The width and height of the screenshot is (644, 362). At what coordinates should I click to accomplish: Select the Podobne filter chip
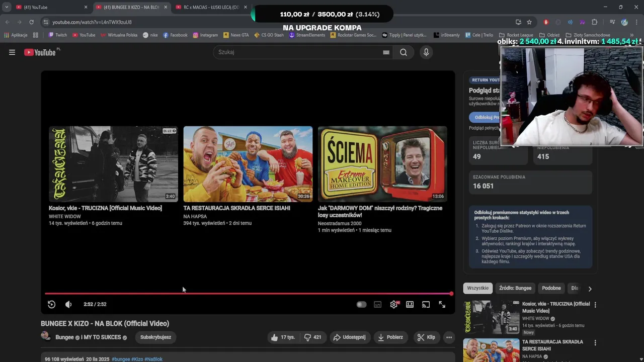point(551,288)
